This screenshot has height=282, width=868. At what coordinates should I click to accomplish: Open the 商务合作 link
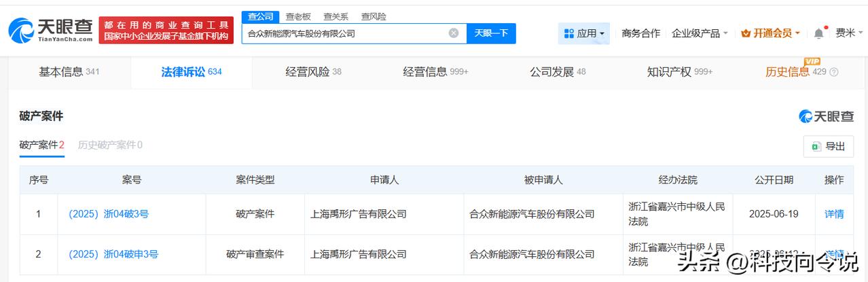point(640,33)
